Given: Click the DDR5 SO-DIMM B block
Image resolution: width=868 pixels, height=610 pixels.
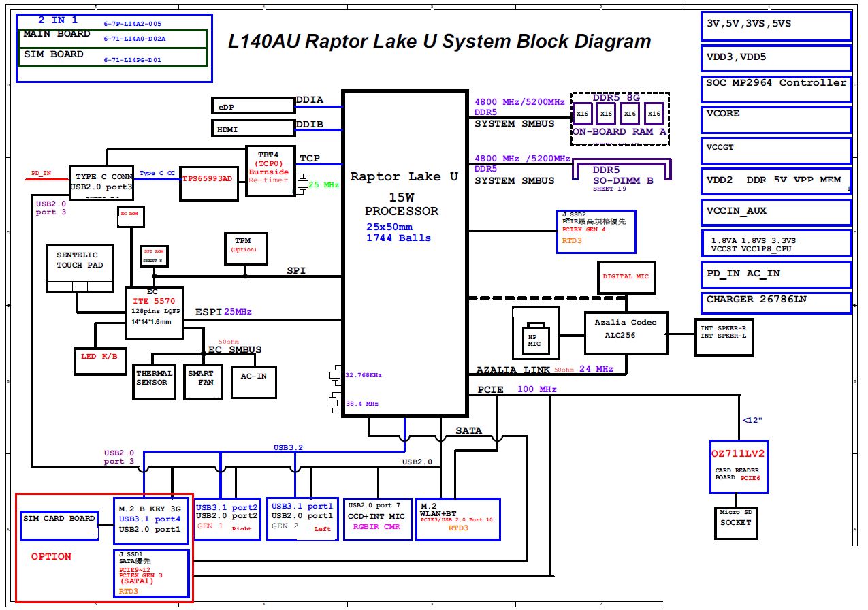Looking at the screenshot, I should pyautogui.click(x=623, y=171).
